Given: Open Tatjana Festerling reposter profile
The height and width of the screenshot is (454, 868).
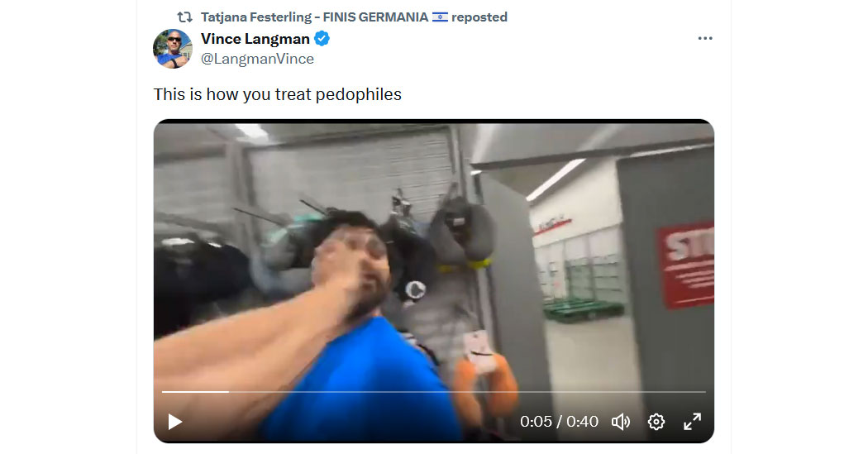Looking at the screenshot, I should tap(314, 17).
